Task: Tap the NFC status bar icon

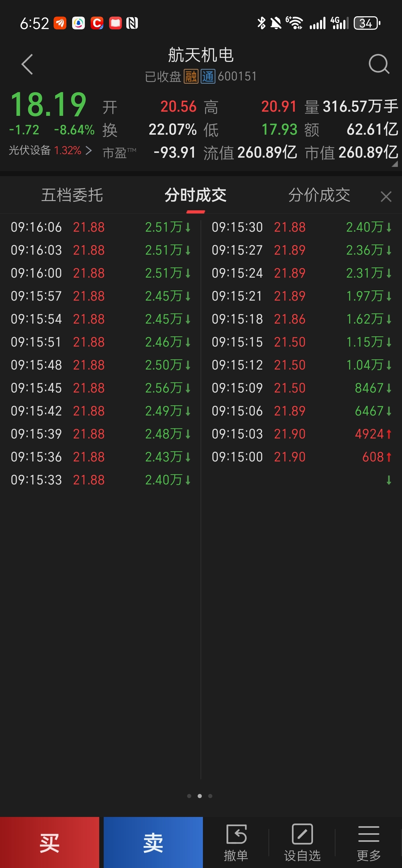Action: [132, 23]
